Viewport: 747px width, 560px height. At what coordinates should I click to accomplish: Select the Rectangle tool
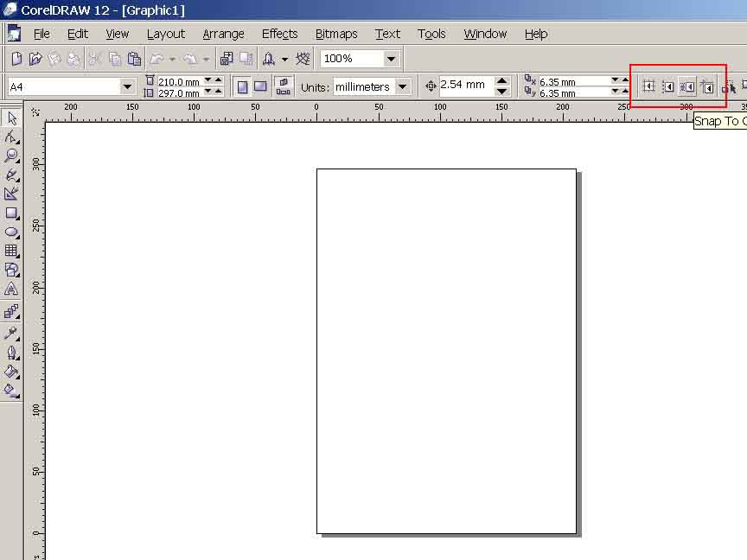11,213
